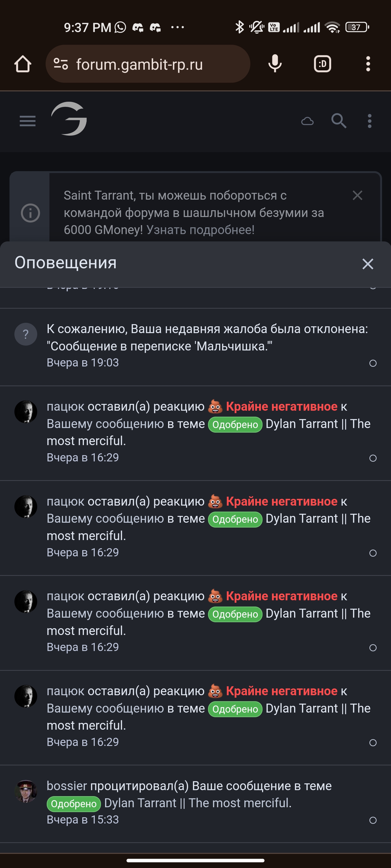Open Chrome's three-dot overflow menu
391x868 pixels.
(368, 64)
